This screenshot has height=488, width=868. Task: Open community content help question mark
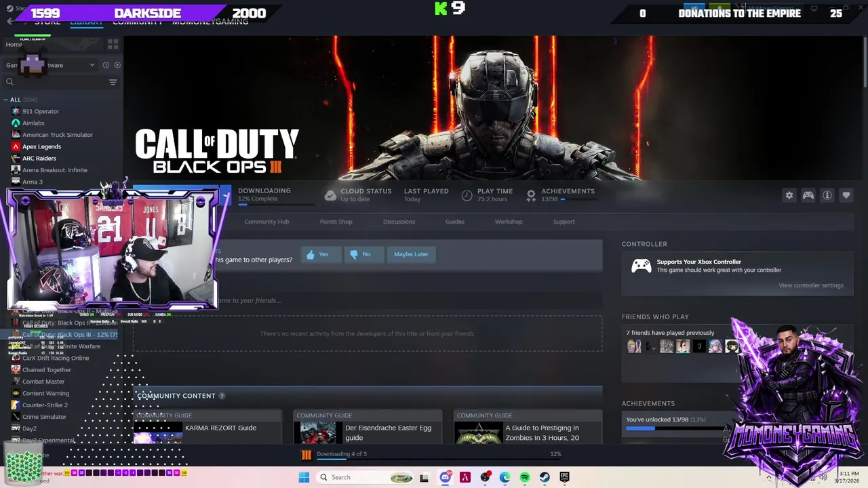point(222,396)
